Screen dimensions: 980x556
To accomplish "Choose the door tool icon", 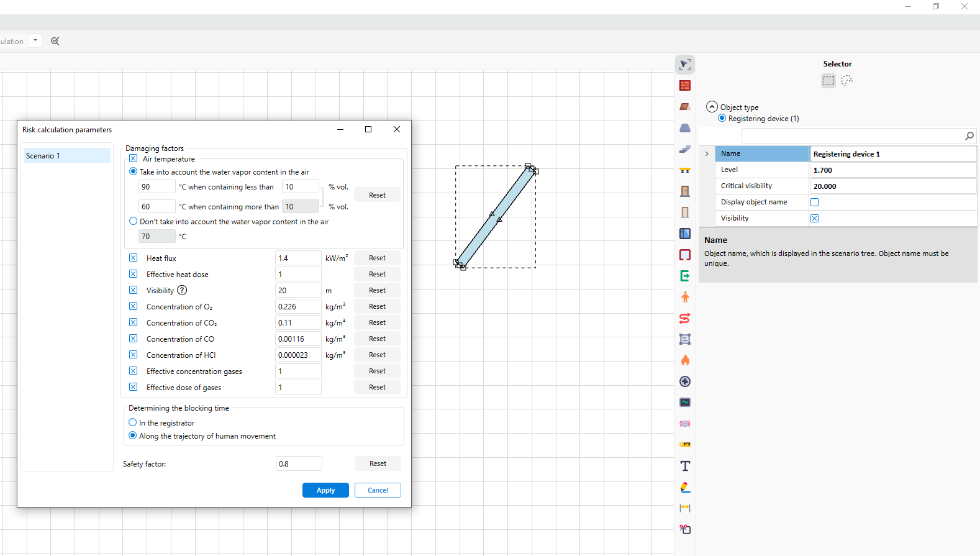I will click(x=685, y=191).
